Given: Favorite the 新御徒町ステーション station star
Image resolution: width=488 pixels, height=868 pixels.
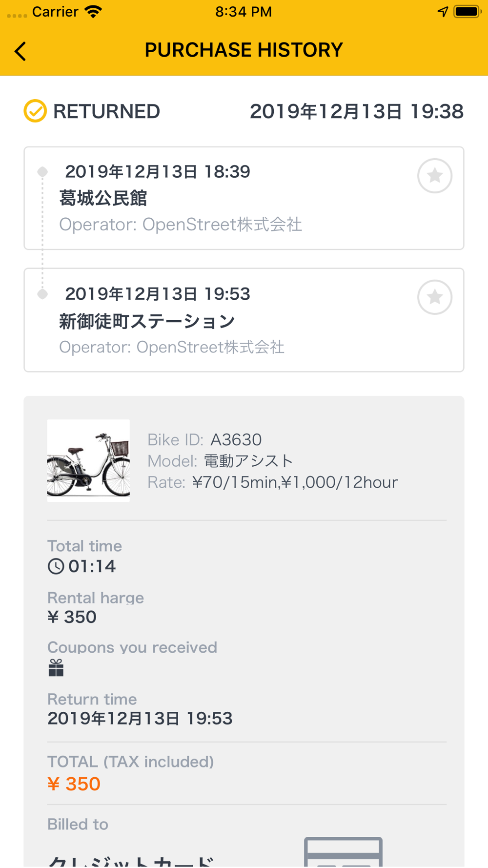Looking at the screenshot, I should (x=434, y=297).
